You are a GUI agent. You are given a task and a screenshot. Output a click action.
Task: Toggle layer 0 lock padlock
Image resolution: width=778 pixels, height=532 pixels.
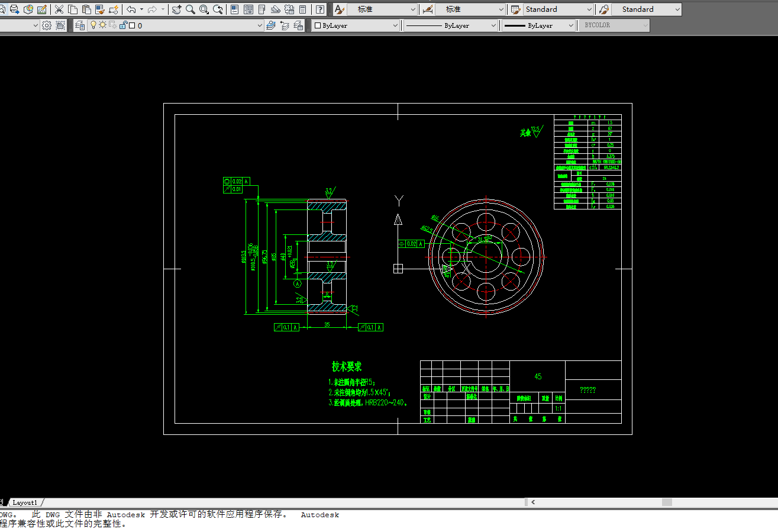pos(122,25)
